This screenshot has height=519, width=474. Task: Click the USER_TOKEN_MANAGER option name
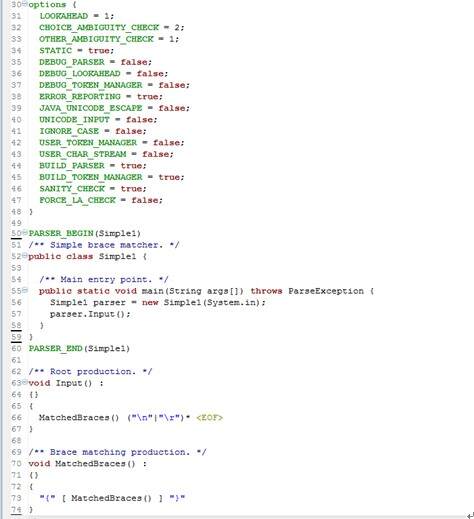[x=88, y=142]
